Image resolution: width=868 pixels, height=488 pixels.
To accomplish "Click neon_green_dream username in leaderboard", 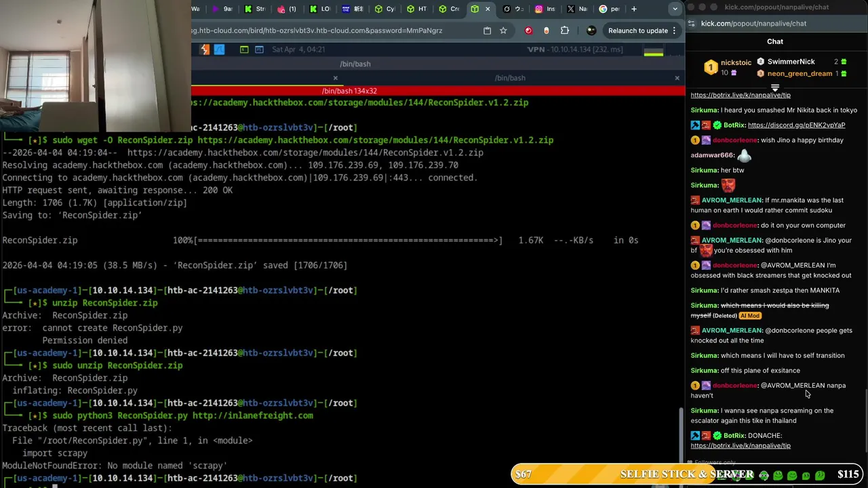I will [x=800, y=73].
